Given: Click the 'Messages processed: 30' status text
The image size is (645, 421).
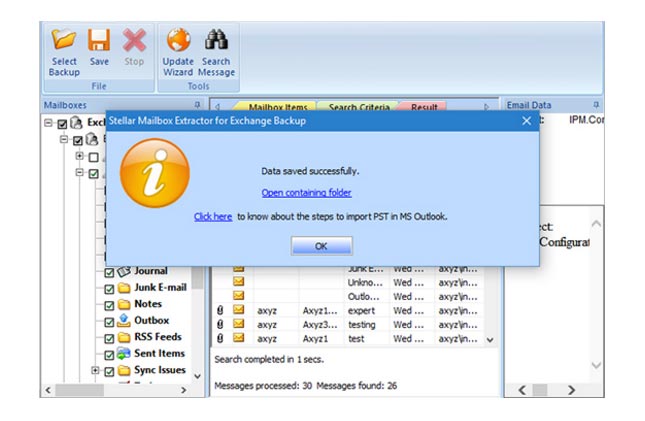Looking at the screenshot, I should (263, 386).
